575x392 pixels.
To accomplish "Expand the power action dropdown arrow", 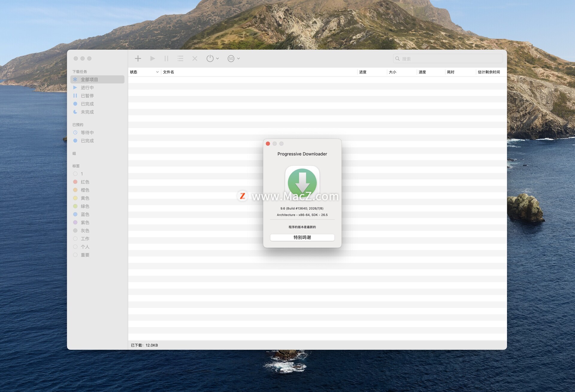I will click(x=217, y=59).
